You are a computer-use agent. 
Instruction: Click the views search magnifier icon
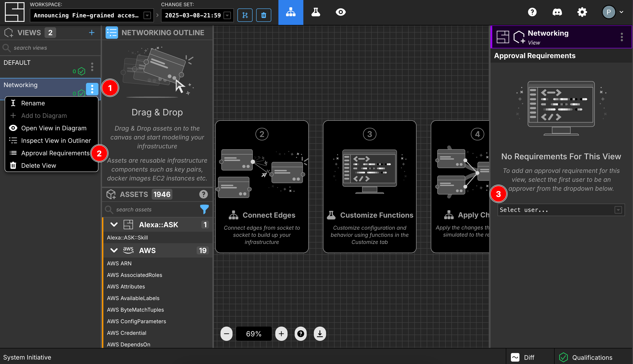6,48
